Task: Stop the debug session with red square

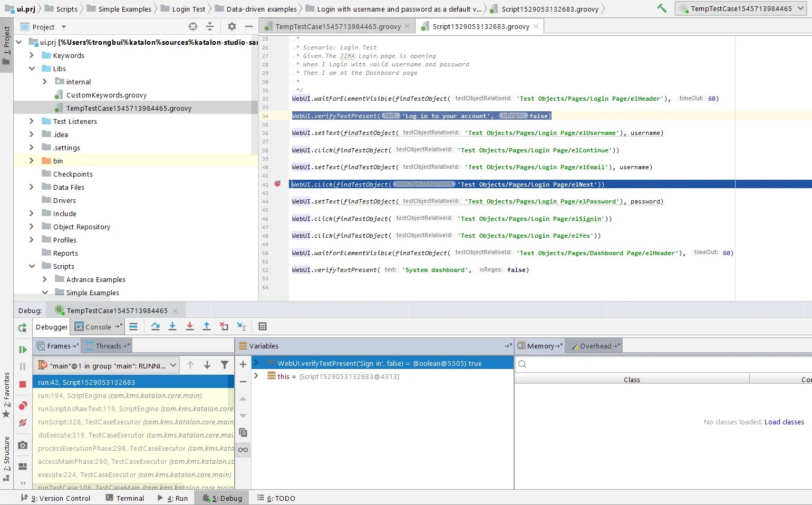Action: click(x=23, y=384)
